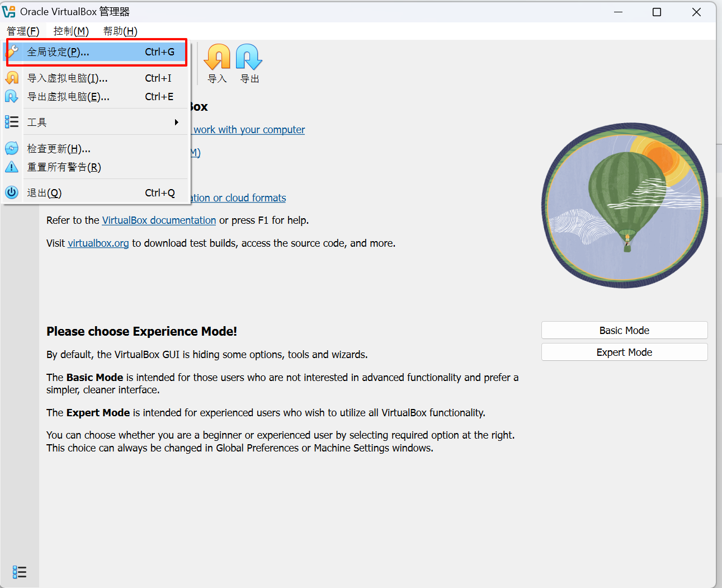The image size is (722, 588).
Task: Click the list icon beside 工具
Action: [12, 122]
